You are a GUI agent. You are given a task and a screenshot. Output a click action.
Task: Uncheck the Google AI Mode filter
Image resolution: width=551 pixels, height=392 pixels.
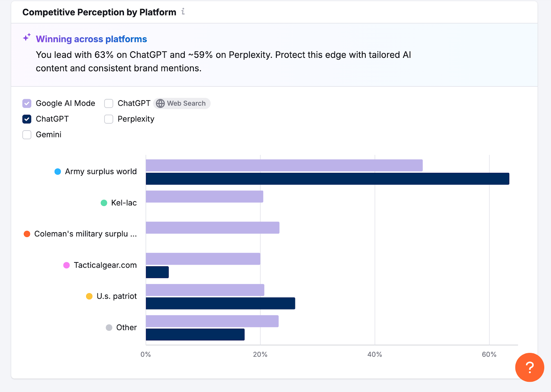tap(27, 103)
